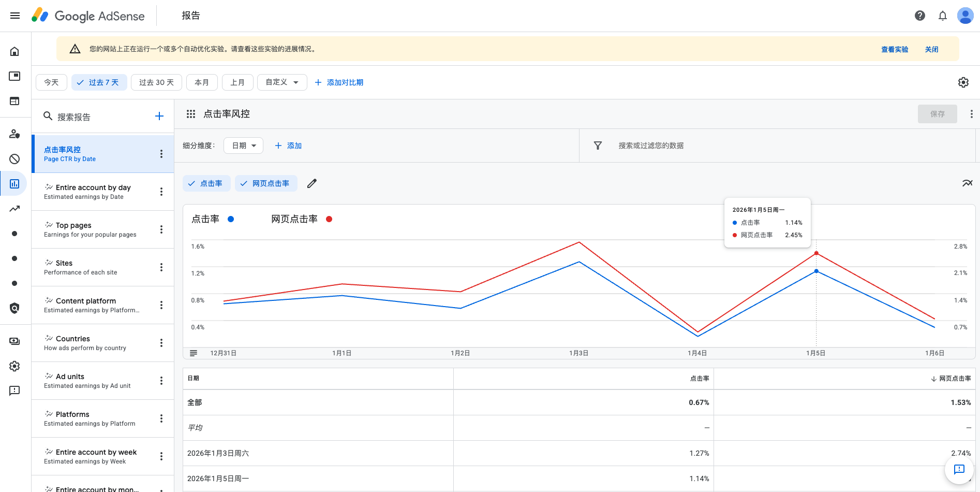Viewport: 980px width, 492px height.
Task: Open the main hamburger menu
Action: click(x=15, y=16)
